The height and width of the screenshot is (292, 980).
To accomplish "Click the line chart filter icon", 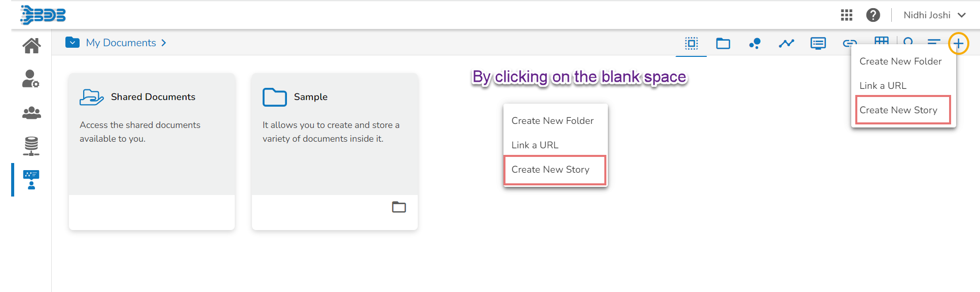I will coord(786,44).
